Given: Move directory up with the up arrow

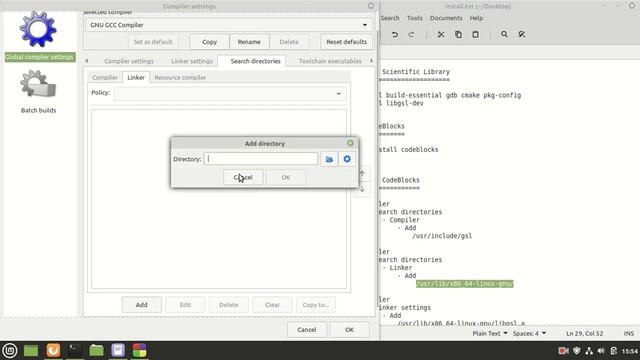Looking at the screenshot, I should 362,173.
